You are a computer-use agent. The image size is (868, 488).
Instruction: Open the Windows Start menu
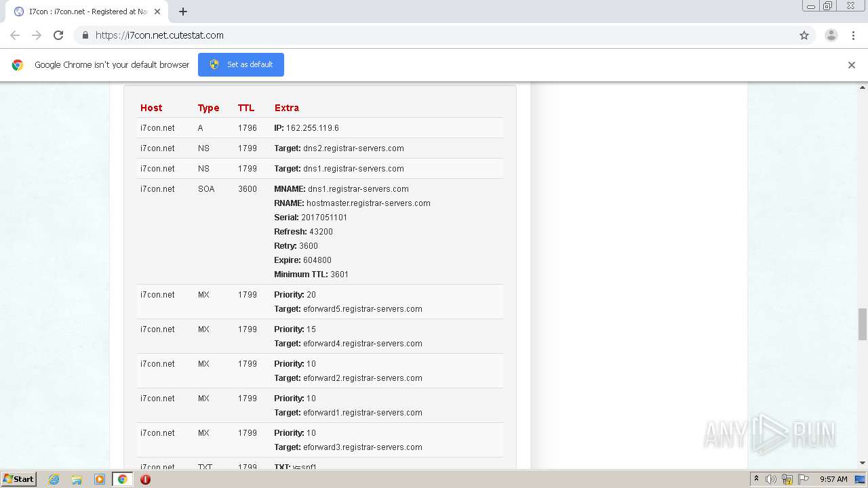18,479
